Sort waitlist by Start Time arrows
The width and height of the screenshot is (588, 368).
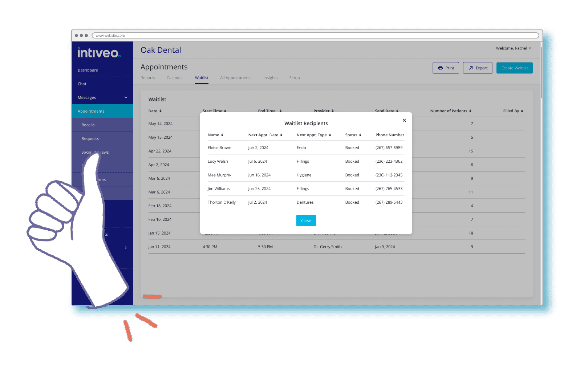(225, 111)
